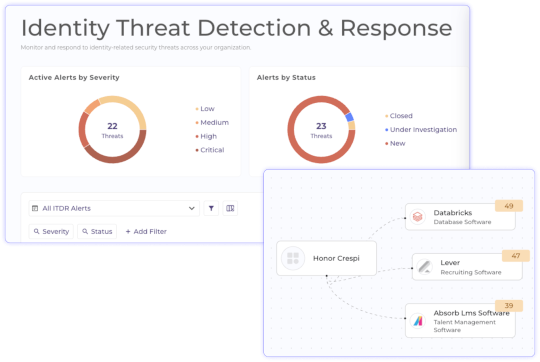Add a new filter with Add Filter

point(146,231)
